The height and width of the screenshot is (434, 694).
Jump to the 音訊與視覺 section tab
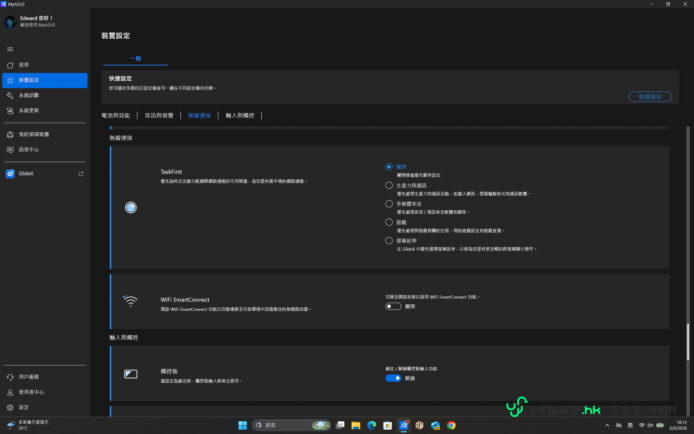click(x=159, y=115)
